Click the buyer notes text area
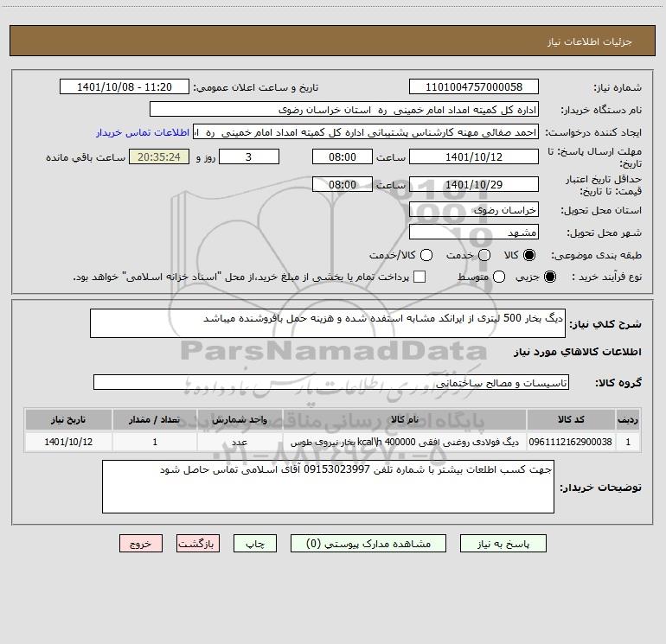Screen dimensions: 666x644 point(328,487)
